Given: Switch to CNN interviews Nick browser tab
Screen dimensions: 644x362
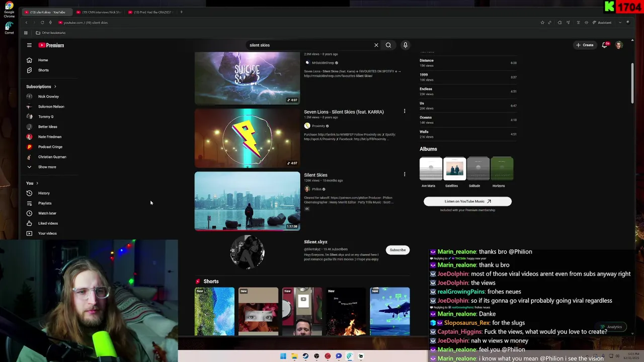Looking at the screenshot, I should point(98,12).
